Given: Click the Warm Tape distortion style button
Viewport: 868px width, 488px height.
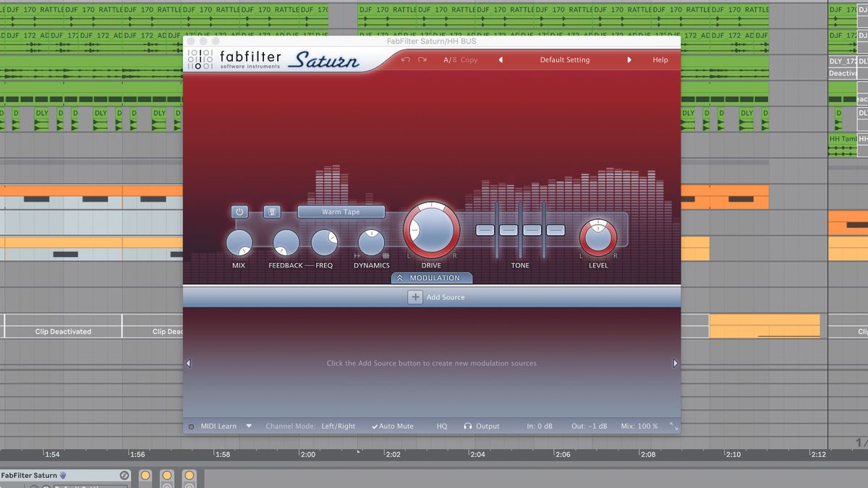Looking at the screenshot, I should [x=341, y=212].
